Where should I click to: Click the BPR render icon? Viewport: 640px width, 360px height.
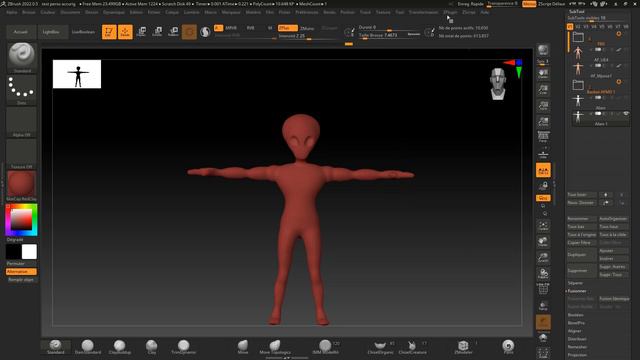coord(543,51)
